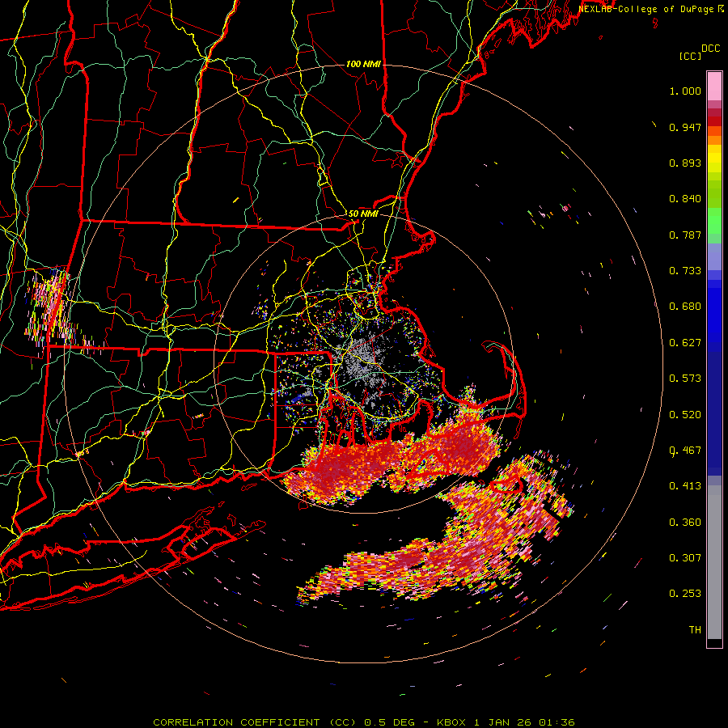
Task: Click the 0.413 scale value
Action: coord(685,486)
